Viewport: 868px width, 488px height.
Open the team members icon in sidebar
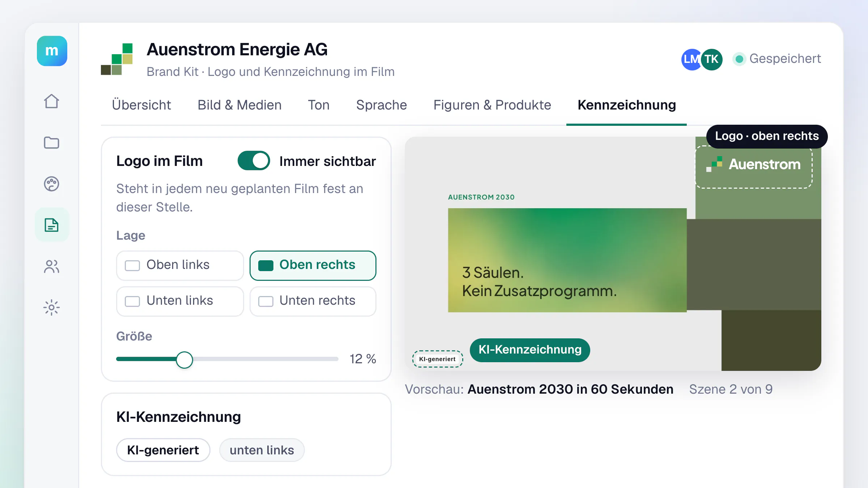click(x=51, y=266)
